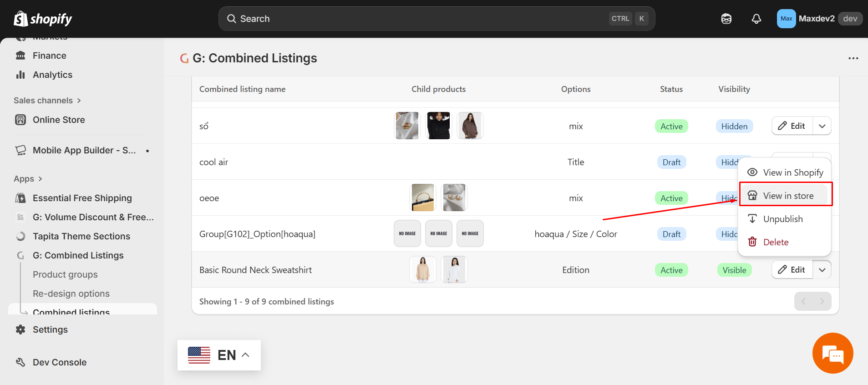Open Essential Free Shipping app
The image size is (868, 385).
pyautogui.click(x=82, y=198)
